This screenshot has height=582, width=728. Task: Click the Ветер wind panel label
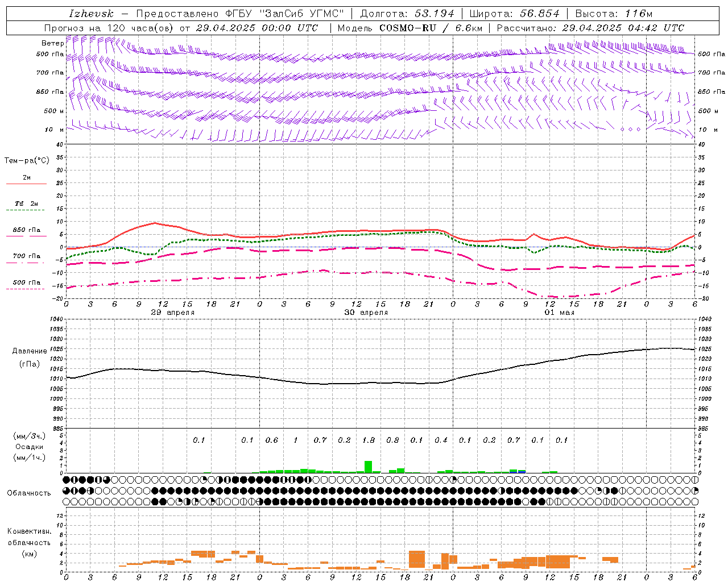coord(52,43)
